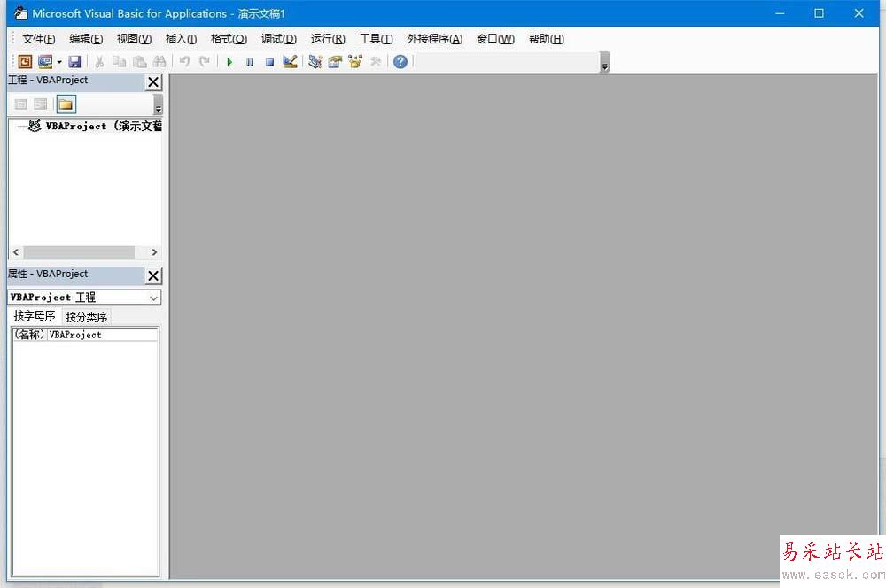
Task: Open standard toolbar options overflow arrow
Action: (604, 62)
